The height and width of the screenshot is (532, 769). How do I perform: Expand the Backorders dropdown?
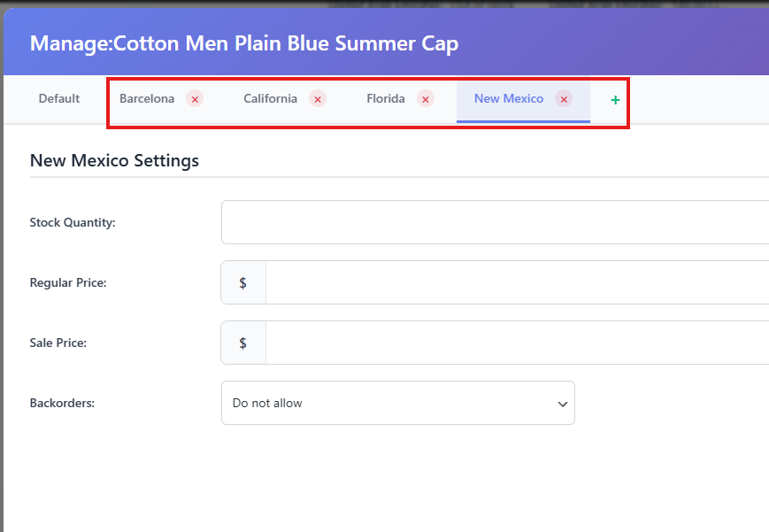(x=397, y=403)
